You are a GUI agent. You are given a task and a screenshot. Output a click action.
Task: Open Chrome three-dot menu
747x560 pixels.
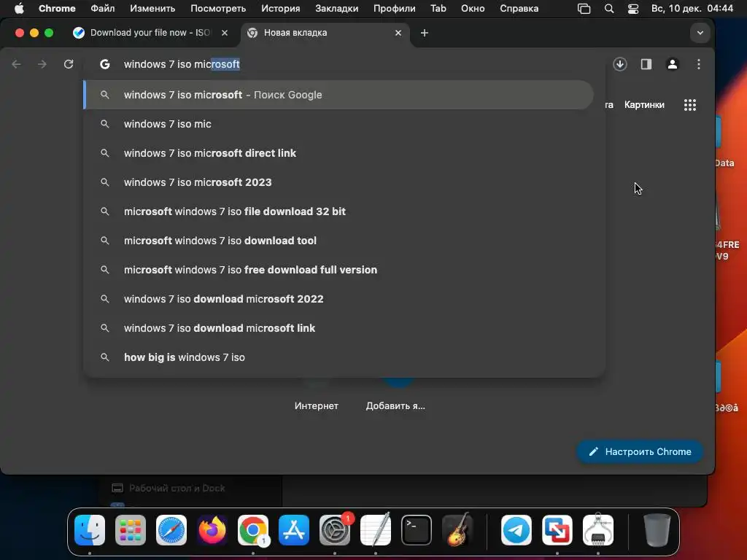[x=698, y=64]
